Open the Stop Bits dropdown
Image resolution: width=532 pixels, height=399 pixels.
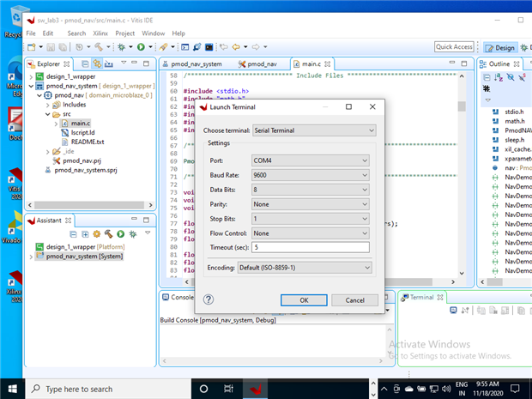pos(310,219)
